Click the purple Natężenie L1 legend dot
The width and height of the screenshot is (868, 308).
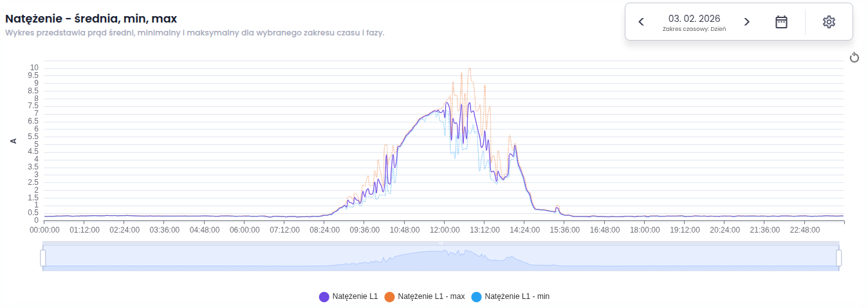pos(324,297)
